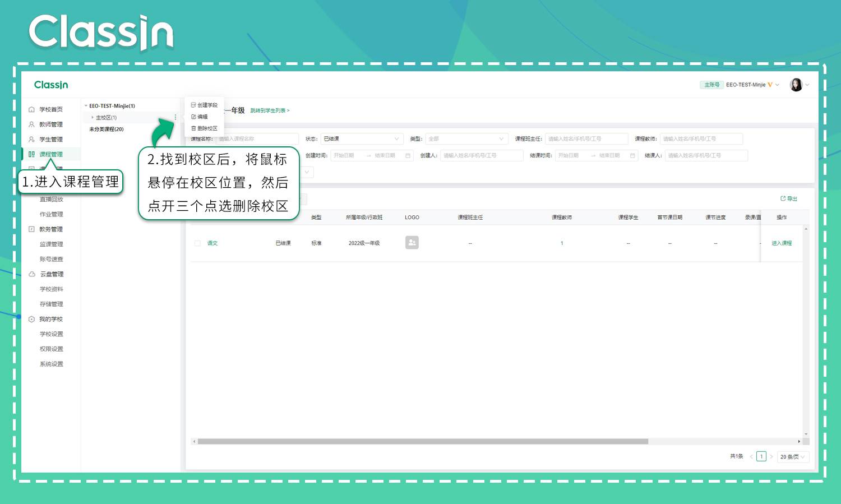The image size is (841, 504).
Task: Click the home icon beside 学校首页
Action: [x=31, y=109]
